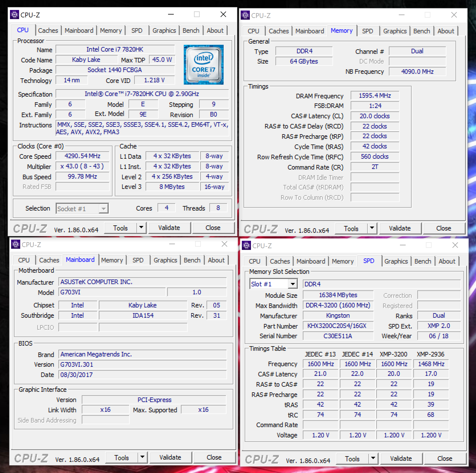
Task: Switch to the SPD tab in the Memory-tab window
Action: (367, 31)
